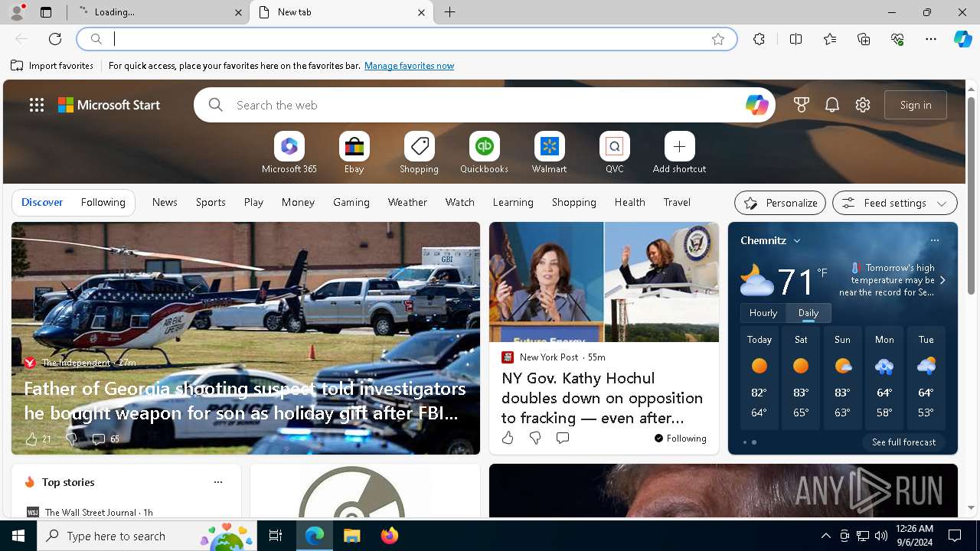Focus the Search the web box

(x=485, y=105)
